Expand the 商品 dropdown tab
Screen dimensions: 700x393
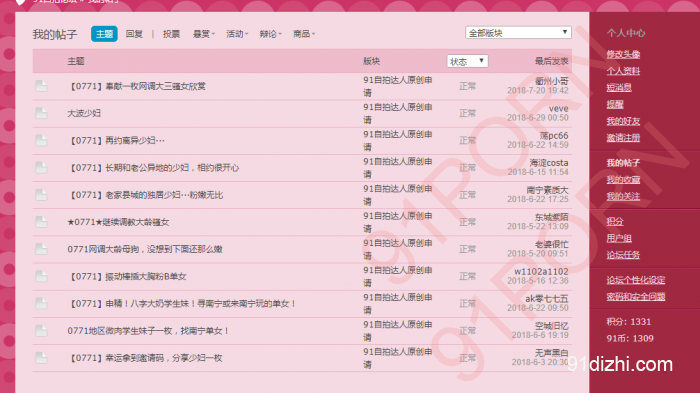tap(304, 34)
